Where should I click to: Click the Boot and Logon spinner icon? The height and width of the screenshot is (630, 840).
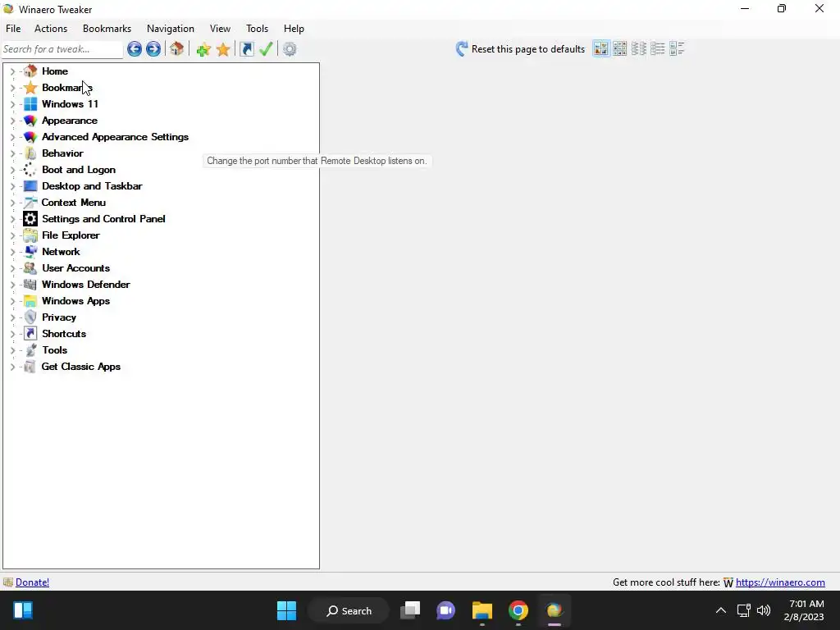30,170
